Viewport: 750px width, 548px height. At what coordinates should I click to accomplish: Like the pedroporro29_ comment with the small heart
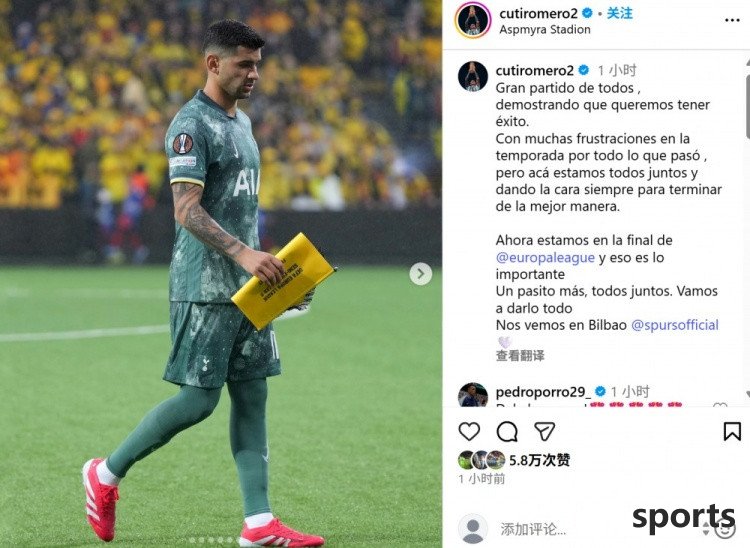point(720,405)
